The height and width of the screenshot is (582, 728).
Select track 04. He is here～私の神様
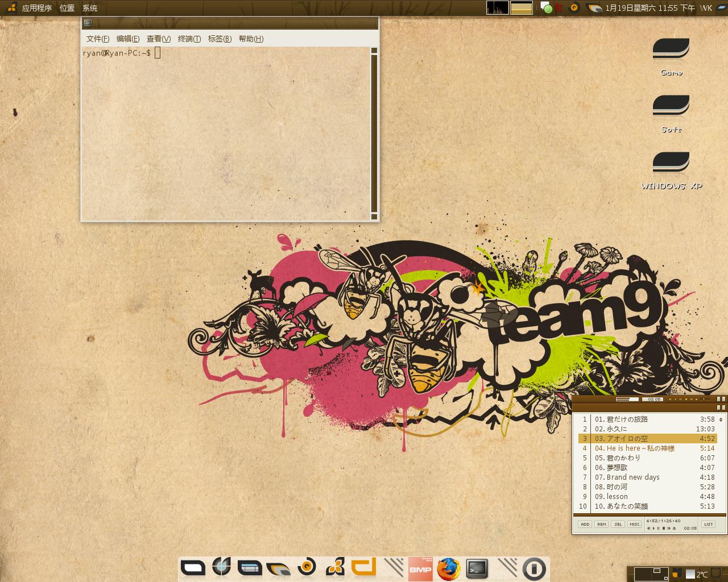coord(647,448)
